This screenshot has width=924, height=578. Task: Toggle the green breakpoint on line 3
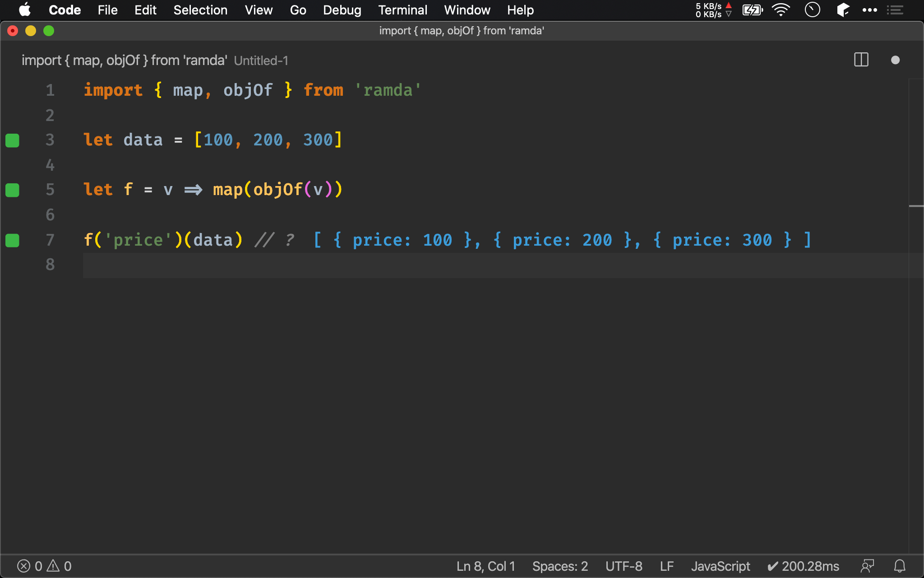pos(12,139)
